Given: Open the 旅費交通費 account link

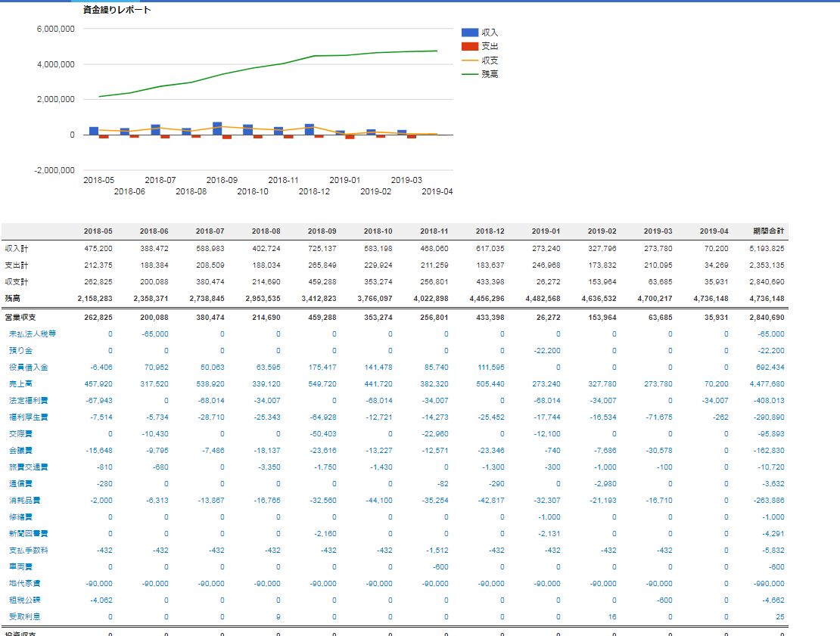Looking at the screenshot, I should coord(28,467).
